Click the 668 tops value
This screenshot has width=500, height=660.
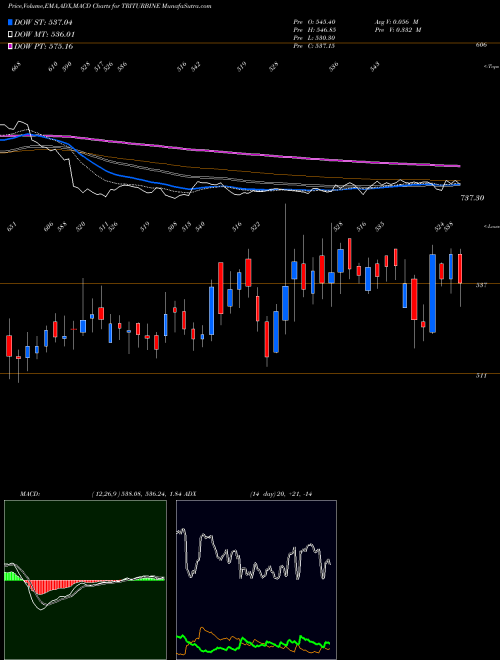tap(16, 67)
